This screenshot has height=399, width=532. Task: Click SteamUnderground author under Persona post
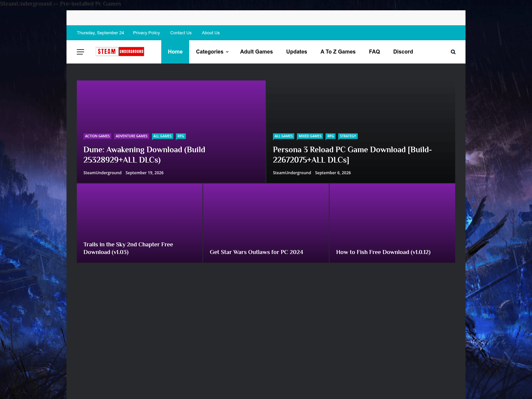click(x=292, y=173)
